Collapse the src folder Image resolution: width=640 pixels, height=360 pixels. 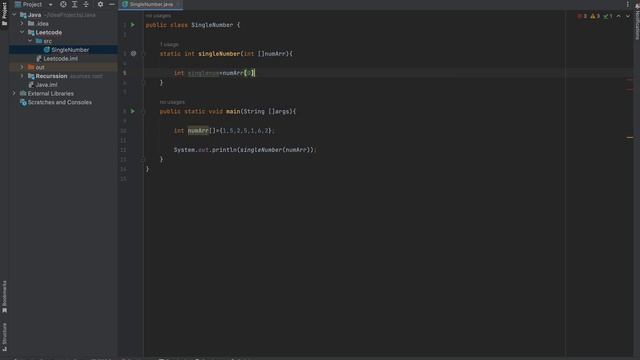[x=30, y=41]
